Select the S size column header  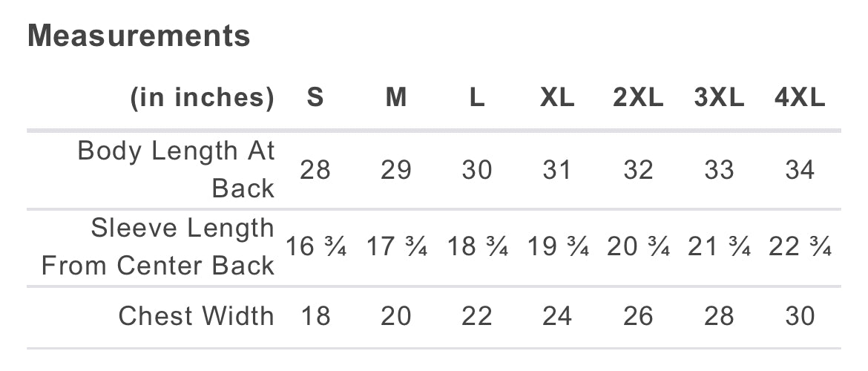pyautogui.click(x=315, y=98)
